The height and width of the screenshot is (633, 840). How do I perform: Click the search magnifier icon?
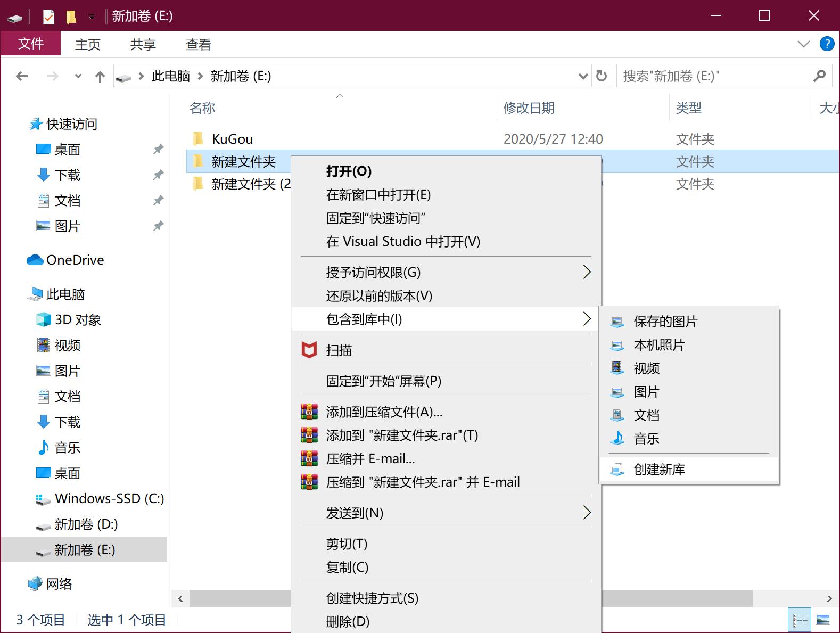click(819, 76)
